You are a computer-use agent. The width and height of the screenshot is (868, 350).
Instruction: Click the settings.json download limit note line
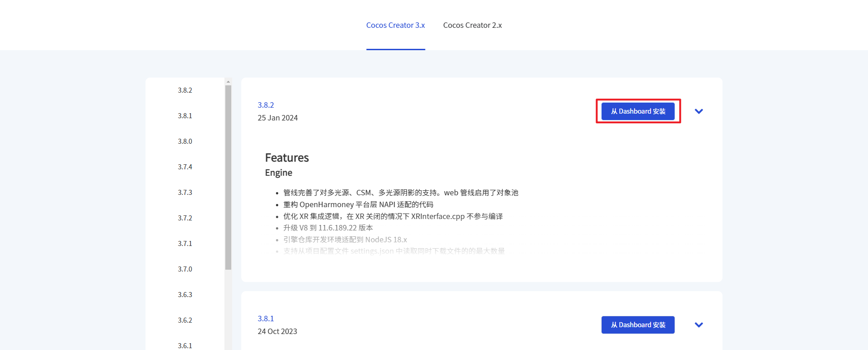coord(394,251)
